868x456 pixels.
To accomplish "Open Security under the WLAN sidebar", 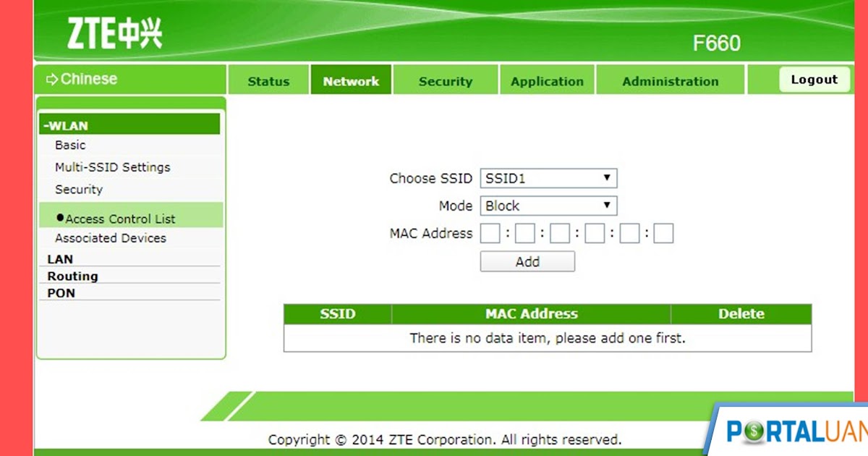I will (x=79, y=190).
